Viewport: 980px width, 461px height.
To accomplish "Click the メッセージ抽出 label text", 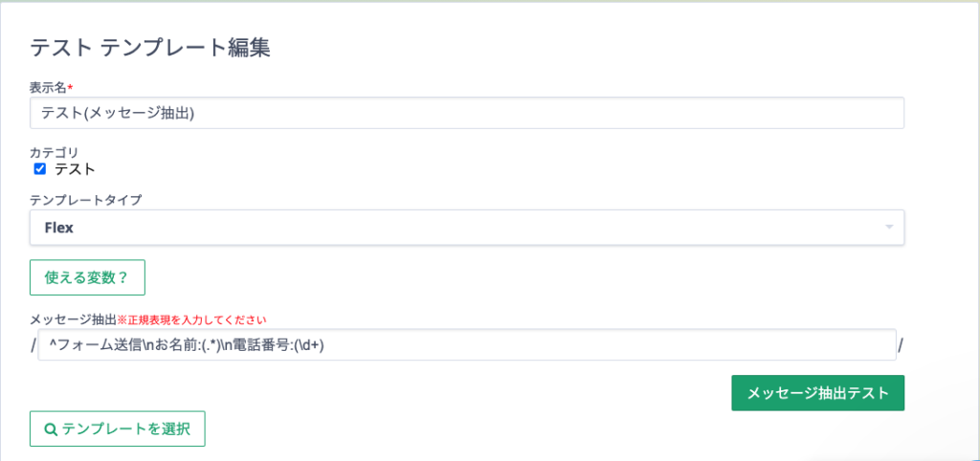I will [73, 319].
